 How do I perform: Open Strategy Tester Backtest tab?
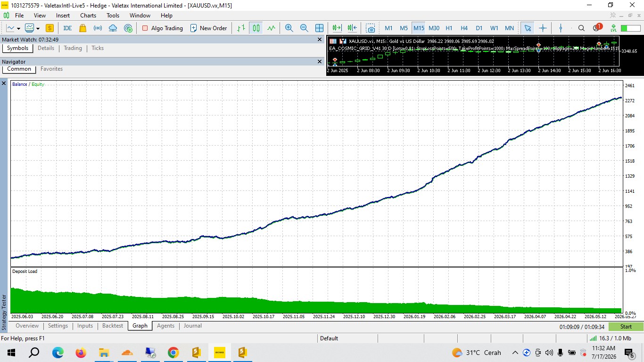(x=113, y=326)
